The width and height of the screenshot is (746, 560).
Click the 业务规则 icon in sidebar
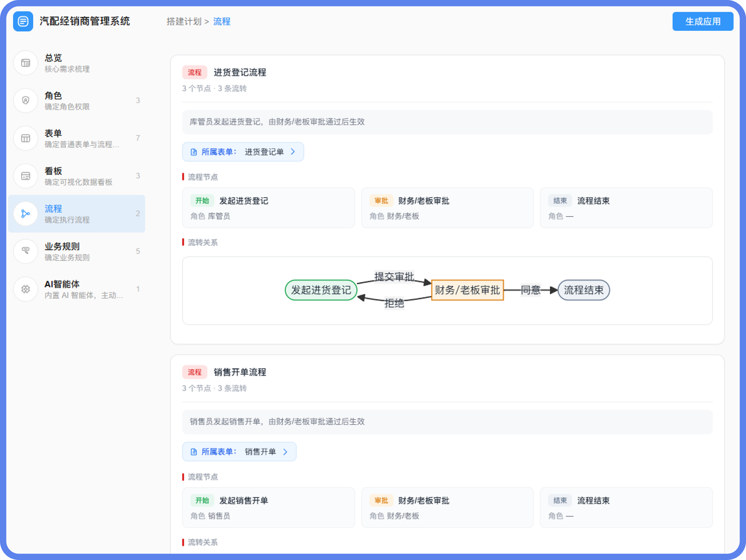click(26, 251)
